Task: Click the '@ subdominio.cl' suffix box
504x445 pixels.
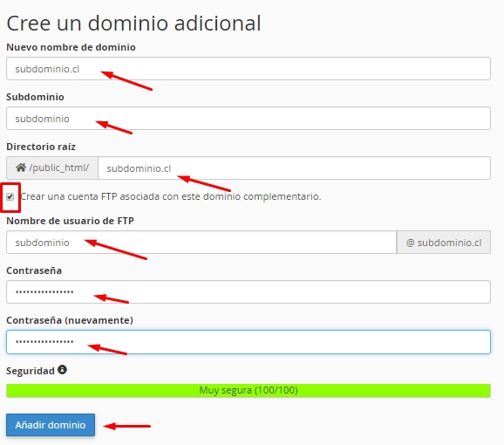Action: 444,242
